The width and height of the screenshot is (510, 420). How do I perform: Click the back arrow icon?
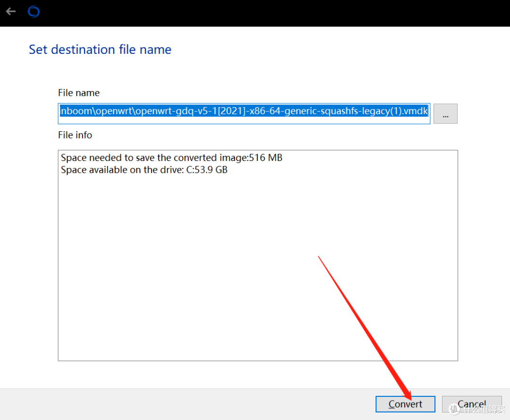(x=10, y=12)
